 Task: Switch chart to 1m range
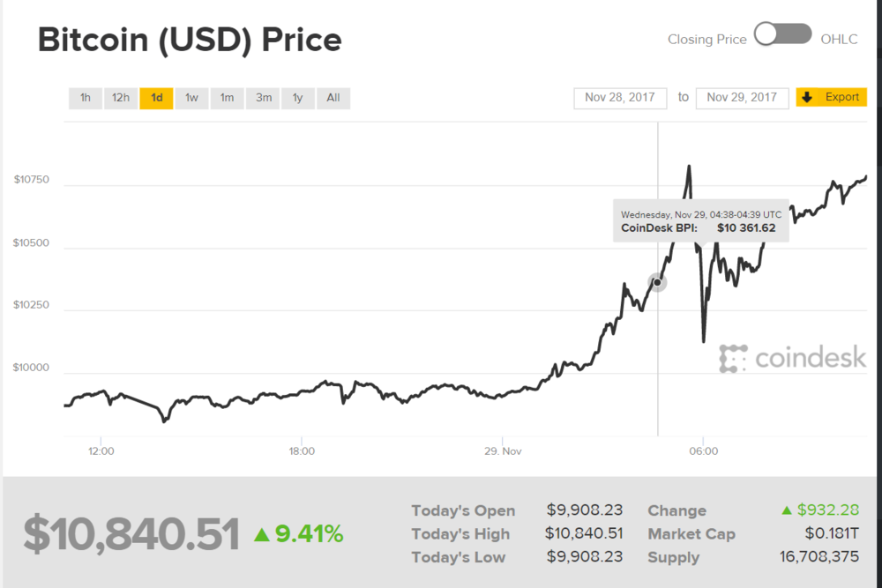tap(227, 98)
